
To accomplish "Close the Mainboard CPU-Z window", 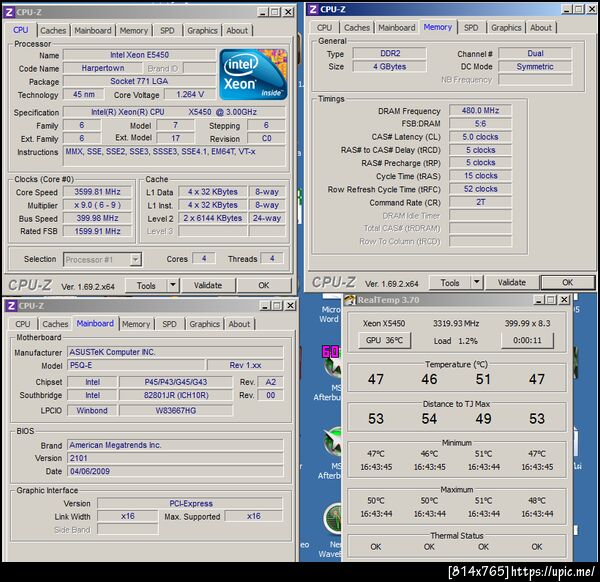I will click(x=290, y=305).
